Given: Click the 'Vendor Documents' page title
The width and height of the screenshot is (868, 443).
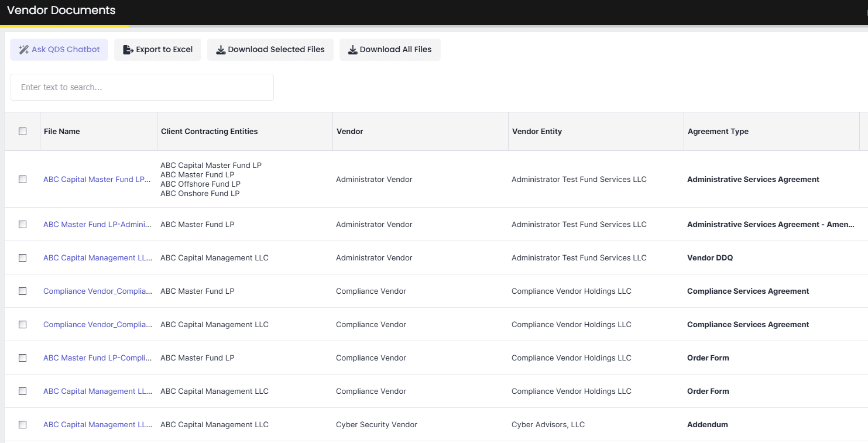Looking at the screenshot, I should [61, 11].
